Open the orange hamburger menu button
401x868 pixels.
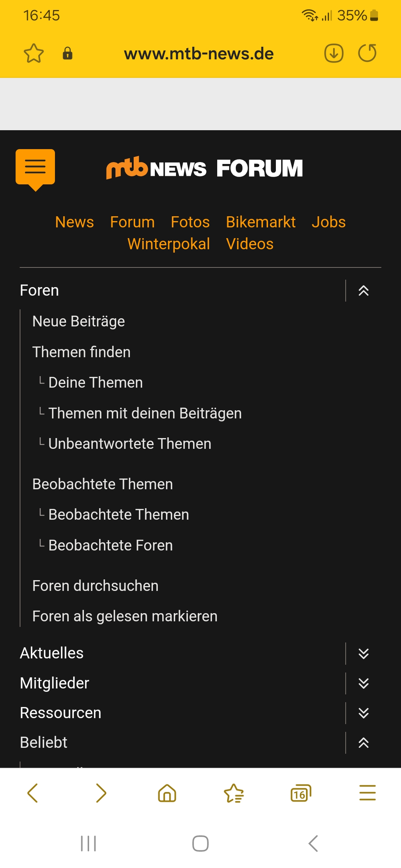pyautogui.click(x=35, y=167)
